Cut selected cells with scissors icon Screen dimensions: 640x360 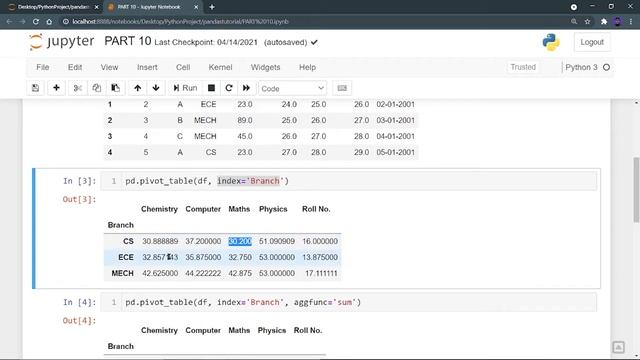coord(78,88)
